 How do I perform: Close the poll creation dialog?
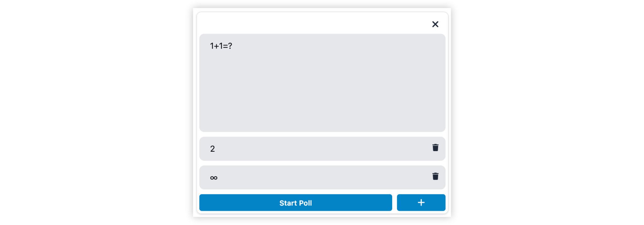pyautogui.click(x=435, y=24)
